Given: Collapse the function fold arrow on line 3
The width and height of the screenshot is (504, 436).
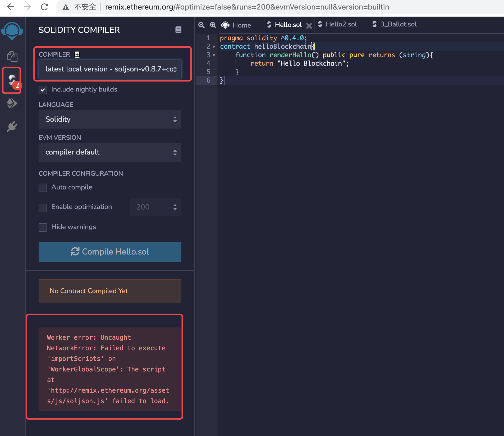Looking at the screenshot, I should click(214, 55).
